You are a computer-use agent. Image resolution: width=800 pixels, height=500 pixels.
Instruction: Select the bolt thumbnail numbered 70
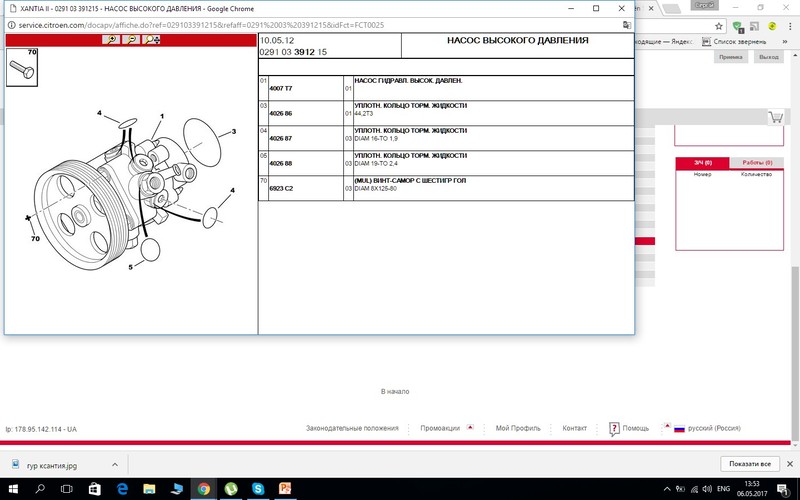pos(21,67)
